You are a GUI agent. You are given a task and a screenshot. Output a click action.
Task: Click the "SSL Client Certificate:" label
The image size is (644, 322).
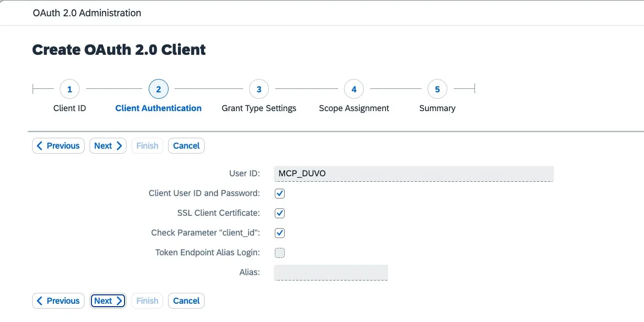pyautogui.click(x=218, y=213)
